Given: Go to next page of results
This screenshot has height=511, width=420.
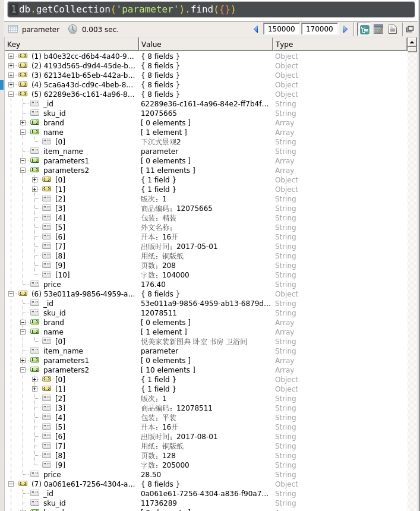Looking at the screenshot, I should (345, 29).
